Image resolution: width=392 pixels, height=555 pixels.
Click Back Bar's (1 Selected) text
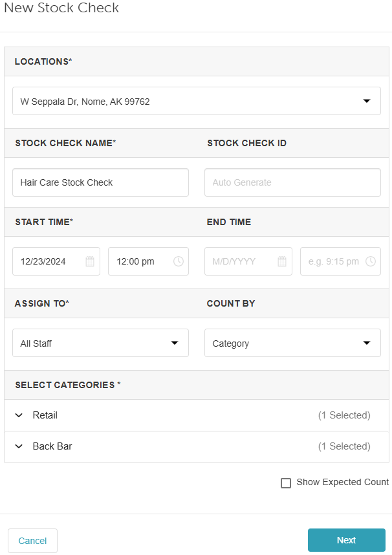click(x=344, y=446)
